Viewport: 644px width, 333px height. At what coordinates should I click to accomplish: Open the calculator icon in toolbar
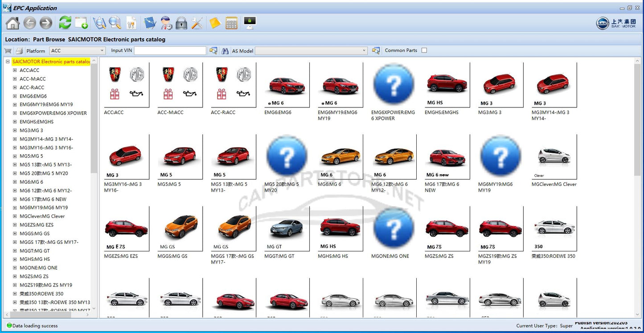click(231, 23)
